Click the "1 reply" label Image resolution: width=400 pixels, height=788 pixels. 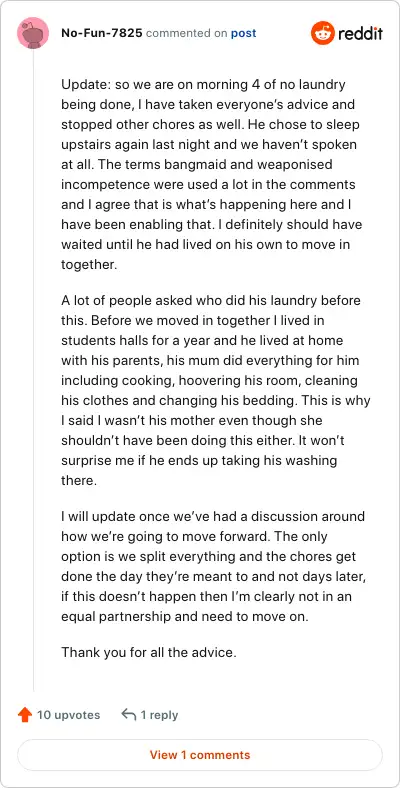(159, 715)
